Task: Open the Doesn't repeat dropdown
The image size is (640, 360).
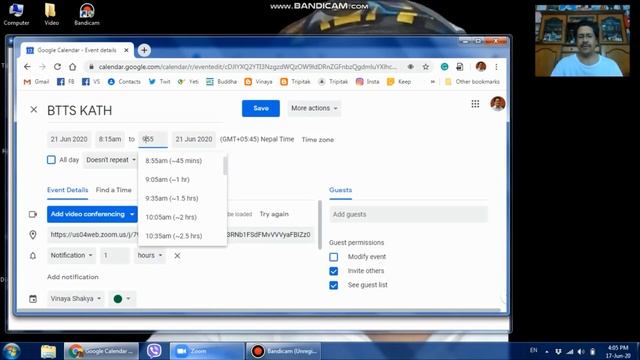Action: pyautogui.click(x=110, y=160)
